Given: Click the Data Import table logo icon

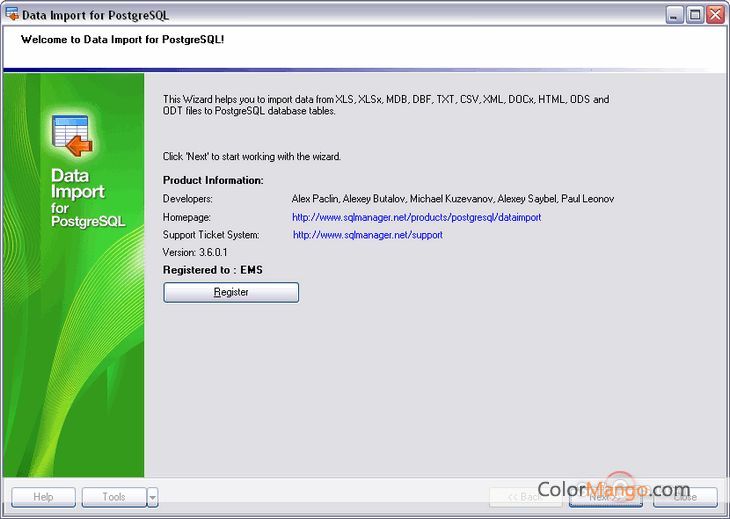Looking at the screenshot, I should tap(73, 135).
